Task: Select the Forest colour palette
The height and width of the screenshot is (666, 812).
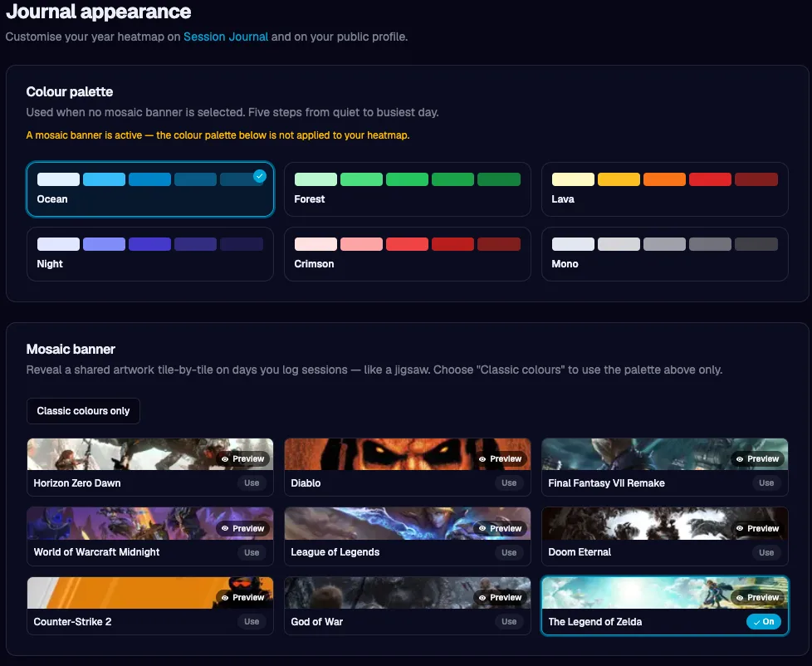Action: click(x=407, y=189)
